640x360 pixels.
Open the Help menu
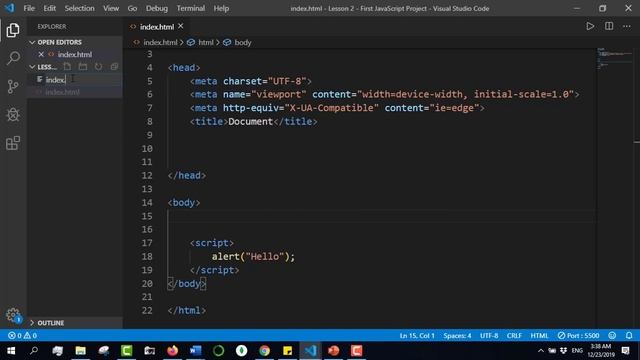tap(221, 8)
